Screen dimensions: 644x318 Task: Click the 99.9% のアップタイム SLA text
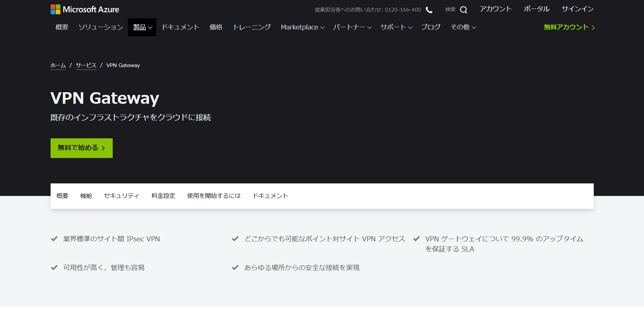point(504,244)
